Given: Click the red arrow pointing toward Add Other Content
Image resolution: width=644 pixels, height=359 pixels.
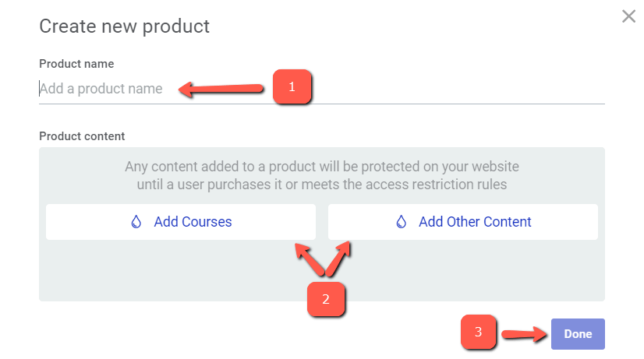Looking at the screenshot, I should pos(338,258).
